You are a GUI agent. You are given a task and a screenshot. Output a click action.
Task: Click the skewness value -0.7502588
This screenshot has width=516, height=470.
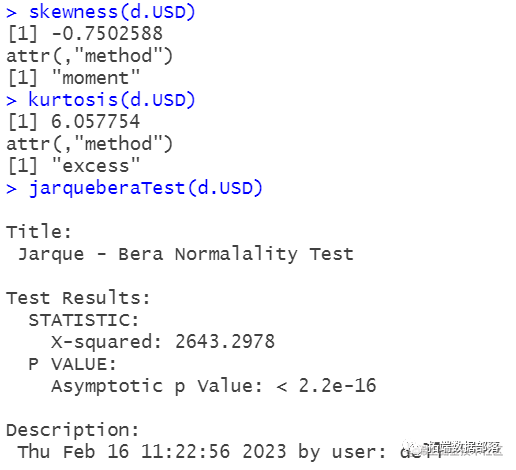click(x=107, y=34)
